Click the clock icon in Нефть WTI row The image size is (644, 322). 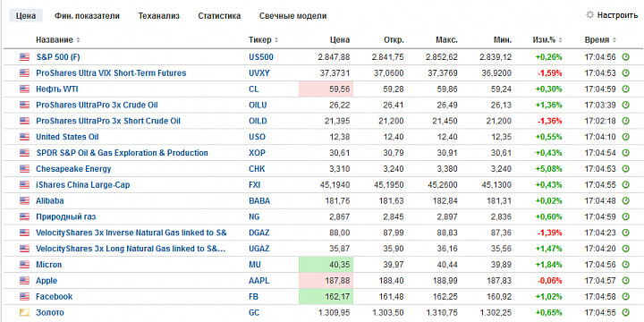point(625,89)
